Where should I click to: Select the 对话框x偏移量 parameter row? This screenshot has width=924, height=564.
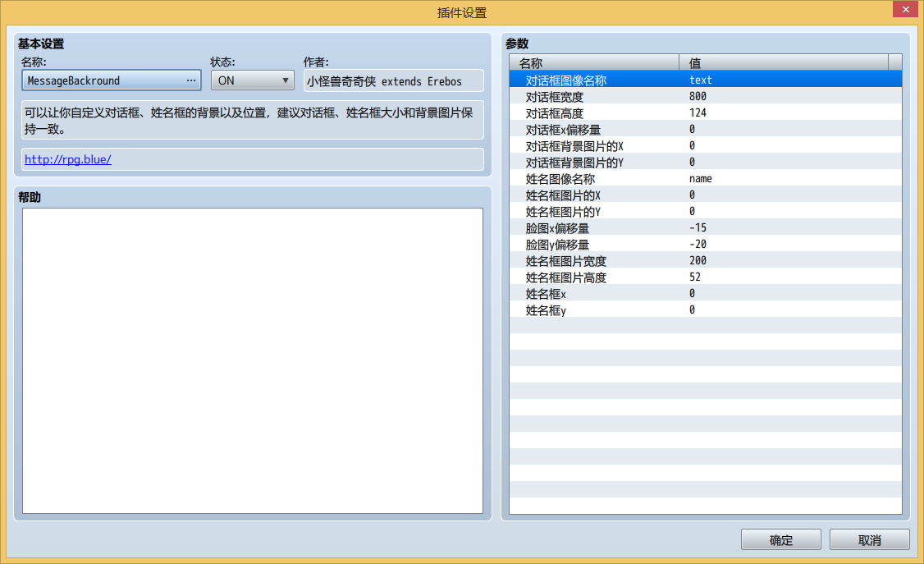706,129
